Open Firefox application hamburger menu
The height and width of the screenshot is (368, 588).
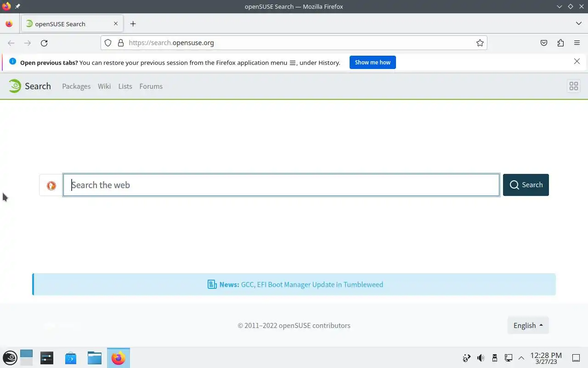pyautogui.click(x=577, y=43)
